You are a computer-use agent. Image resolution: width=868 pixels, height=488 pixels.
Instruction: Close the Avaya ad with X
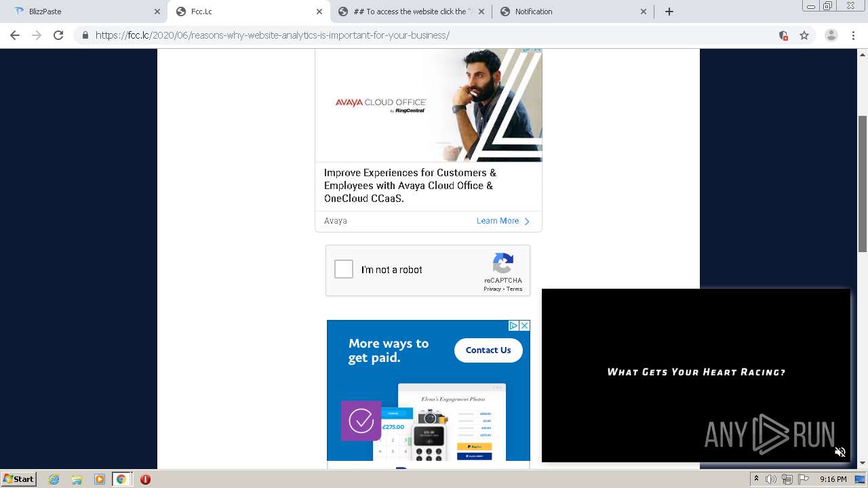[537, 49]
